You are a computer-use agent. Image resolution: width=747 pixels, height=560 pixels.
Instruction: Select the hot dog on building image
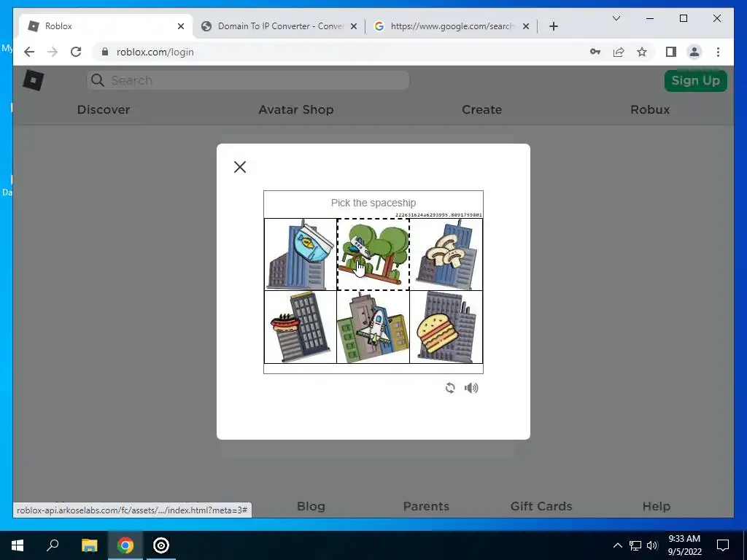300,327
